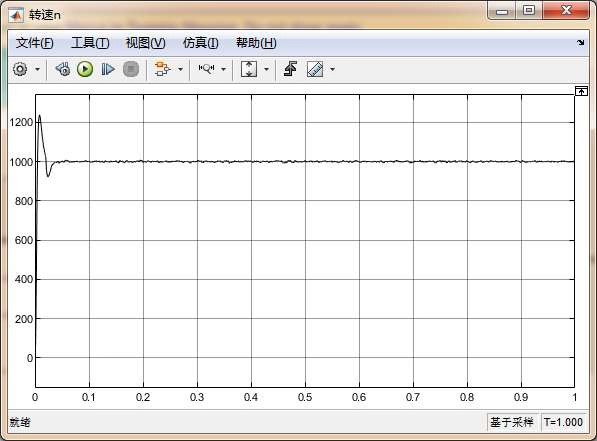Minimize the 转速n scope window
The height and width of the screenshot is (441, 597).
tap(502, 11)
